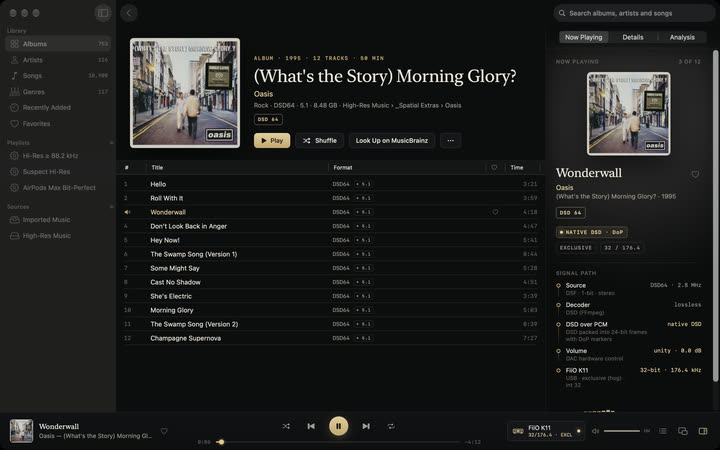Click in the search albums field
720x450 pixels.
(x=634, y=13)
